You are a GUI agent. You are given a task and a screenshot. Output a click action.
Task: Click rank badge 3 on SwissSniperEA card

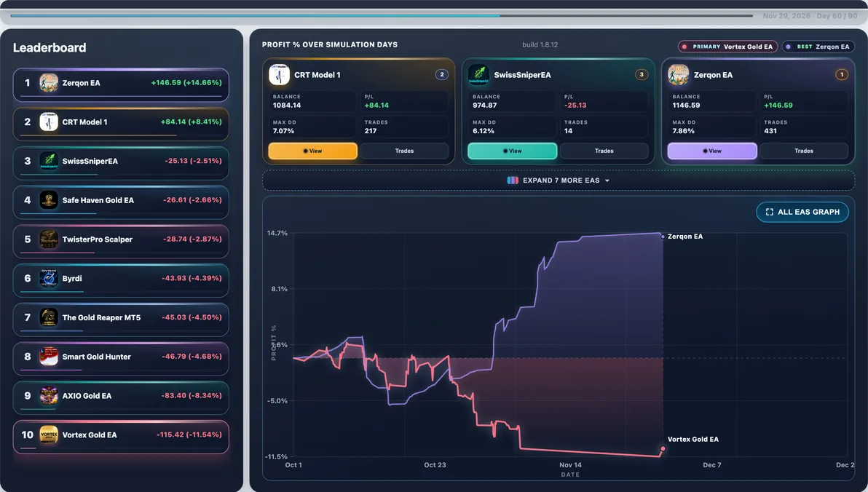point(642,75)
